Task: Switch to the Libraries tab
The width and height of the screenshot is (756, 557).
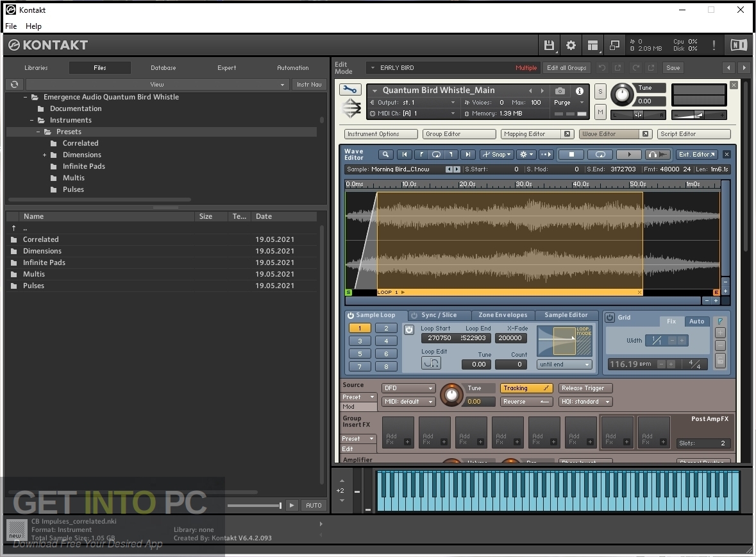Action: [x=36, y=68]
